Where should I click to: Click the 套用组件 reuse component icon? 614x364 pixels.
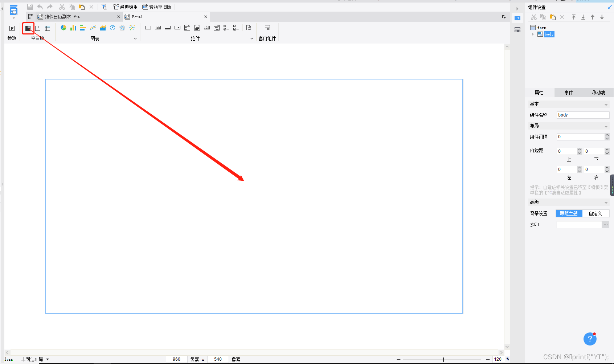[x=267, y=28]
